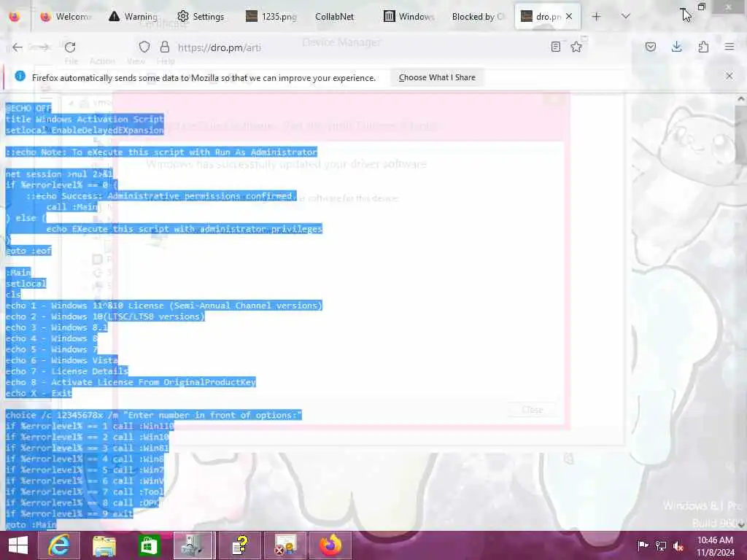This screenshot has width=747, height=560.
Task: Switch to the Settings tab
Action: 201,17
